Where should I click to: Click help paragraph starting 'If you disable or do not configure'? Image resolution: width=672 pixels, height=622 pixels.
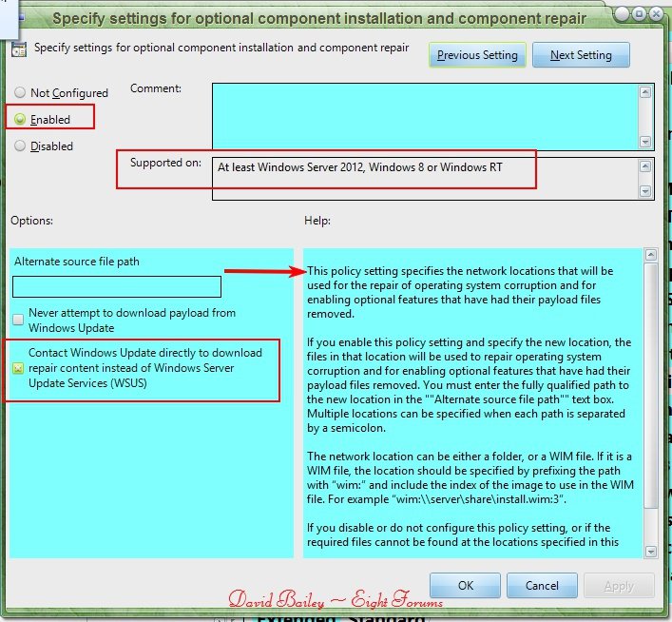[463, 535]
